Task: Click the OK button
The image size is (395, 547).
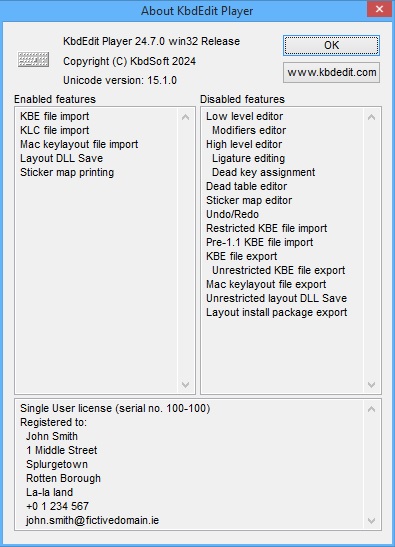Action: click(331, 45)
